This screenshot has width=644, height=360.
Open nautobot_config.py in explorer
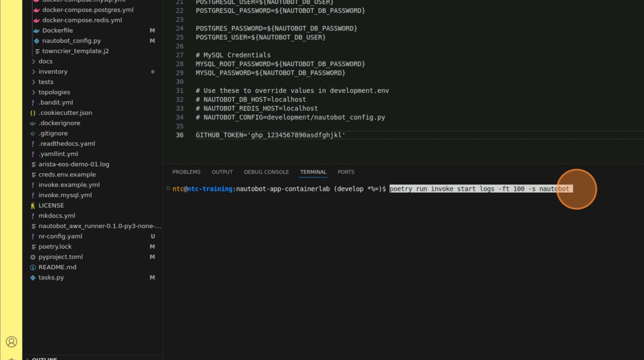click(x=71, y=41)
